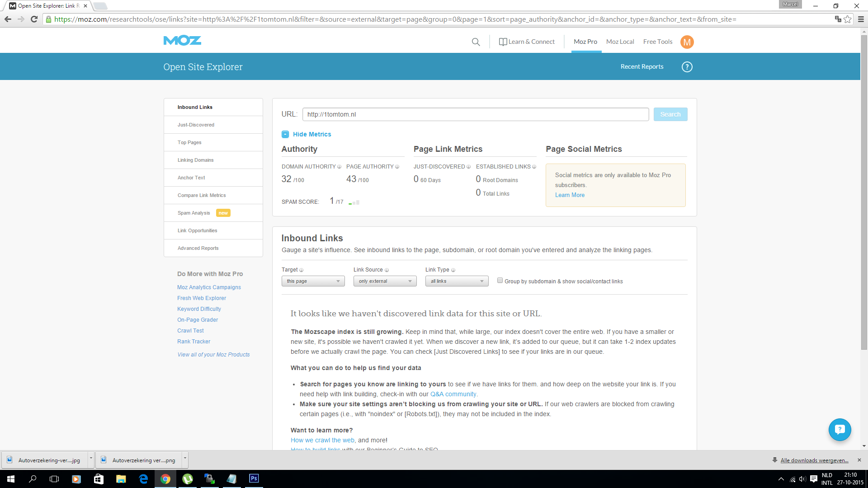Screen dimensions: 868x488
Task: Click the spam score indicator bars
Action: click(354, 202)
